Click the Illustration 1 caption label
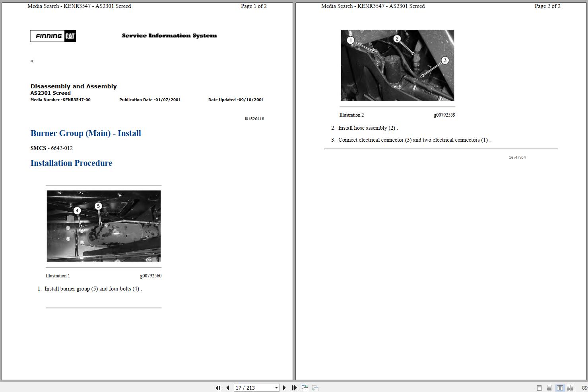Viewport: 588px width, 392px height. (x=58, y=276)
